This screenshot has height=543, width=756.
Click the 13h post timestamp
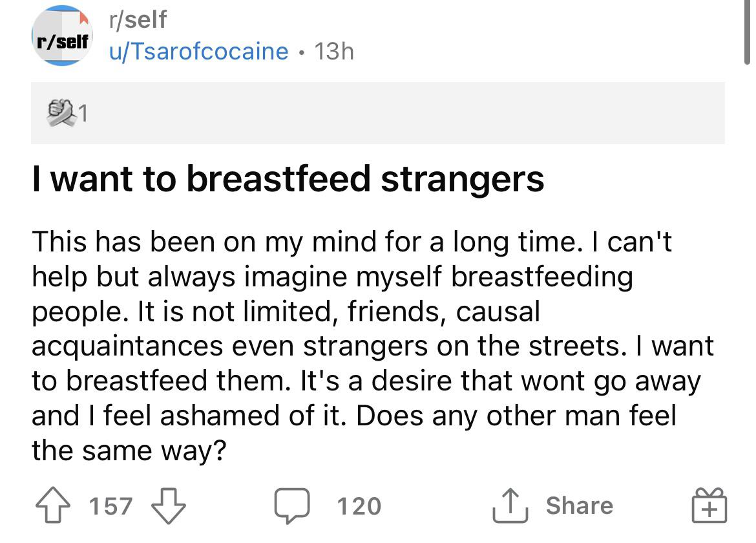coord(334,50)
